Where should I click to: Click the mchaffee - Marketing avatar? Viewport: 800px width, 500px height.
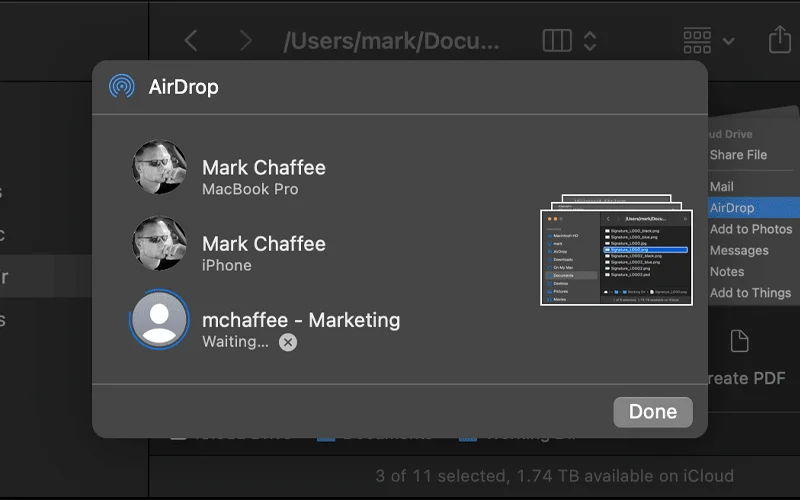click(x=159, y=319)
